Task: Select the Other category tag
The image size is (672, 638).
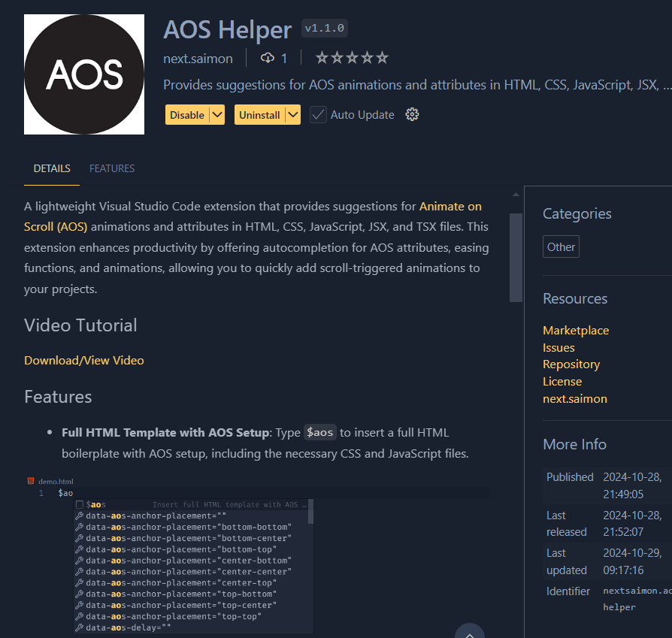Action: tap(561, 246)
